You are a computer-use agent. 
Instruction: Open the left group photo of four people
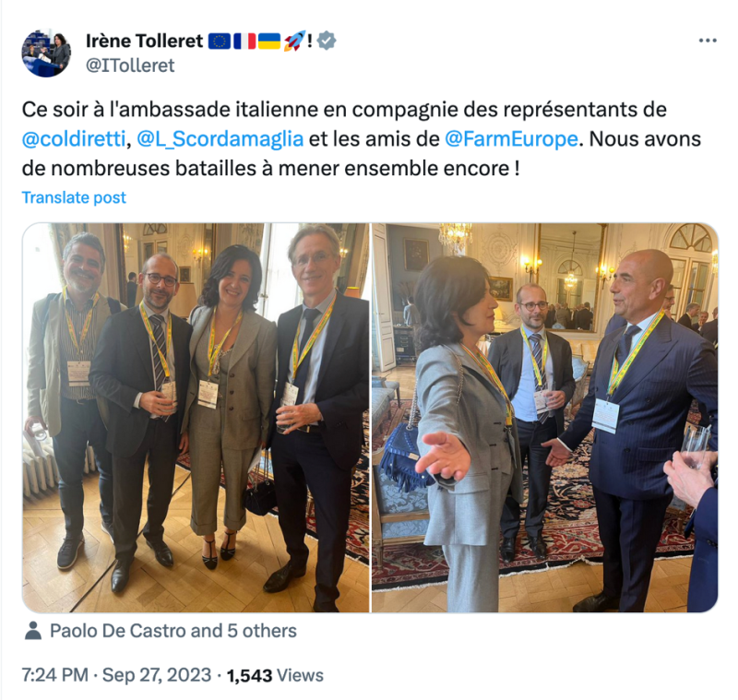pos(196,418)
